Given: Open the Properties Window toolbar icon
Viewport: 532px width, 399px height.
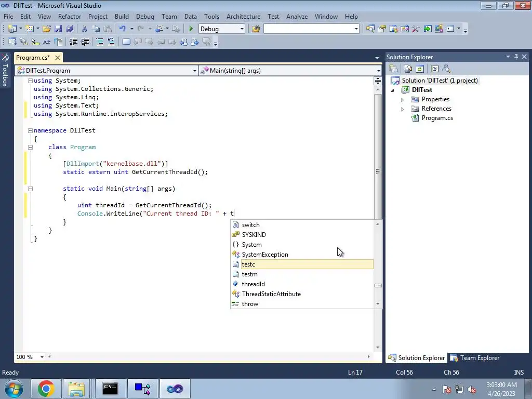Looking at the screenshot, I should coord(382,29).
